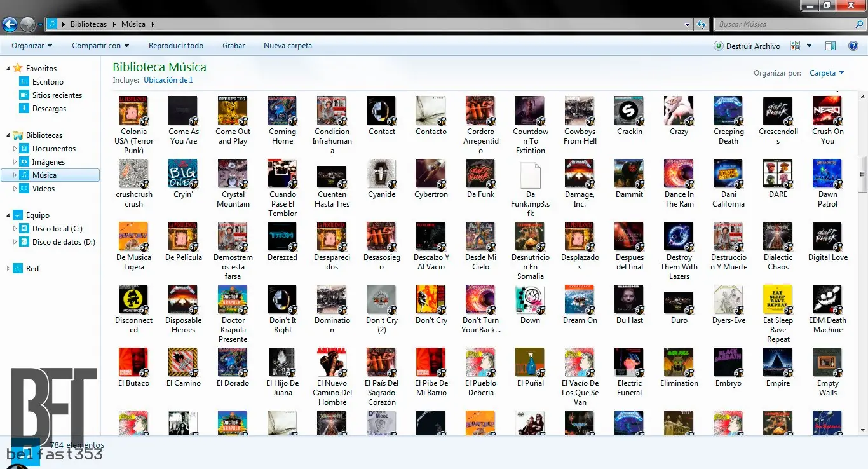Select the Disconnected file icon

point(133,299)
